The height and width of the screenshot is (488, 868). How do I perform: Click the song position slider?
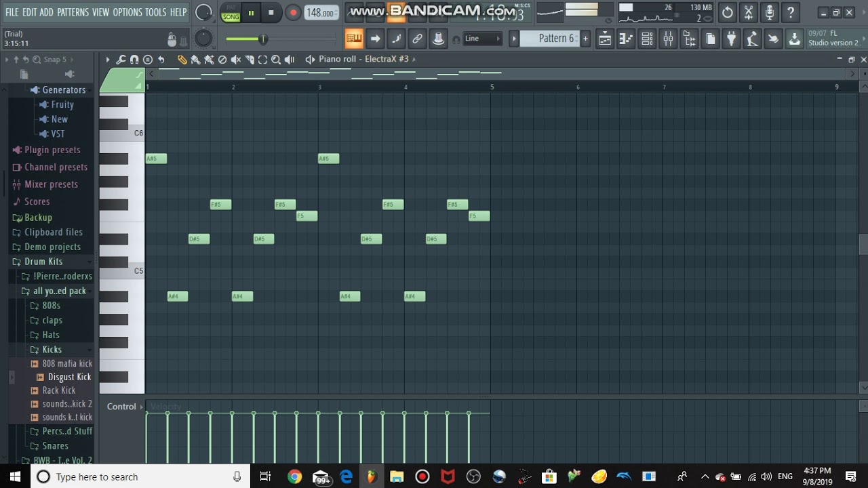[279, 39]
